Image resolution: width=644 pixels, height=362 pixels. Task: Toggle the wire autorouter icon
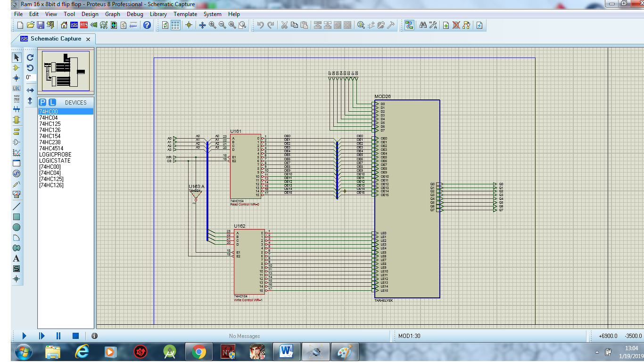pos(409,25)
